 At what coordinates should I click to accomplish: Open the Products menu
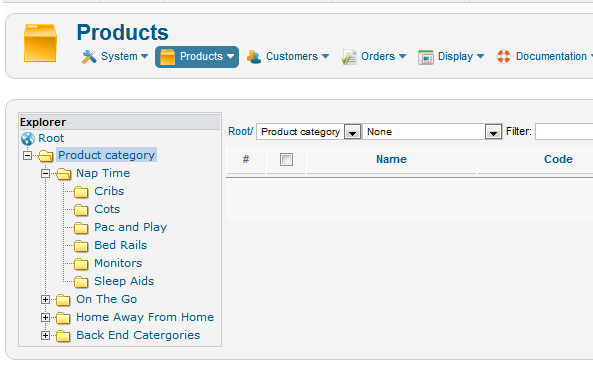click(x=197, y=57)
